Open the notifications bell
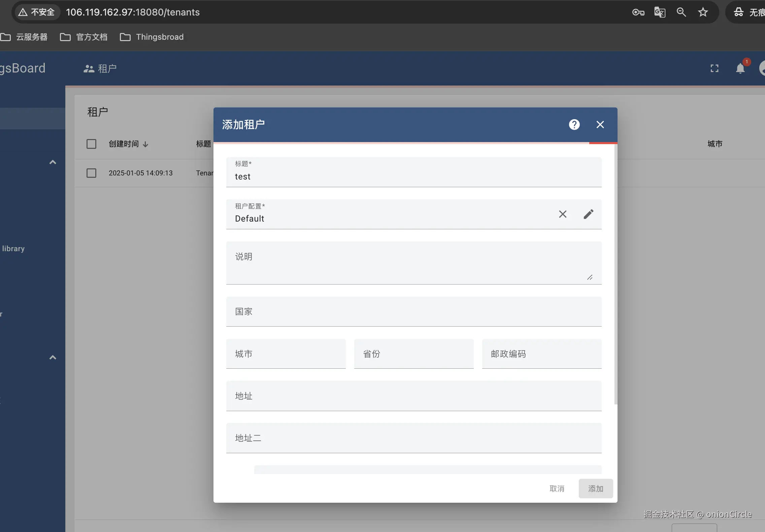 pyautogui.click(x=740, y=68)
